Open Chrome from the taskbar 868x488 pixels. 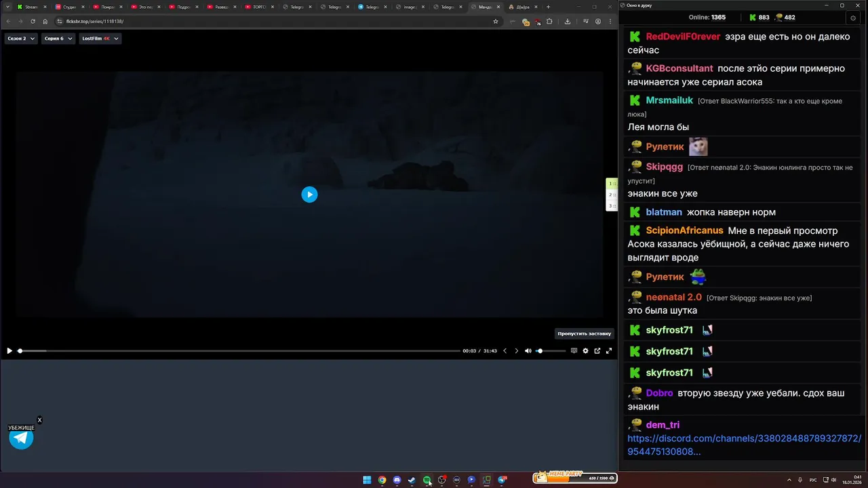coord(382,480)
